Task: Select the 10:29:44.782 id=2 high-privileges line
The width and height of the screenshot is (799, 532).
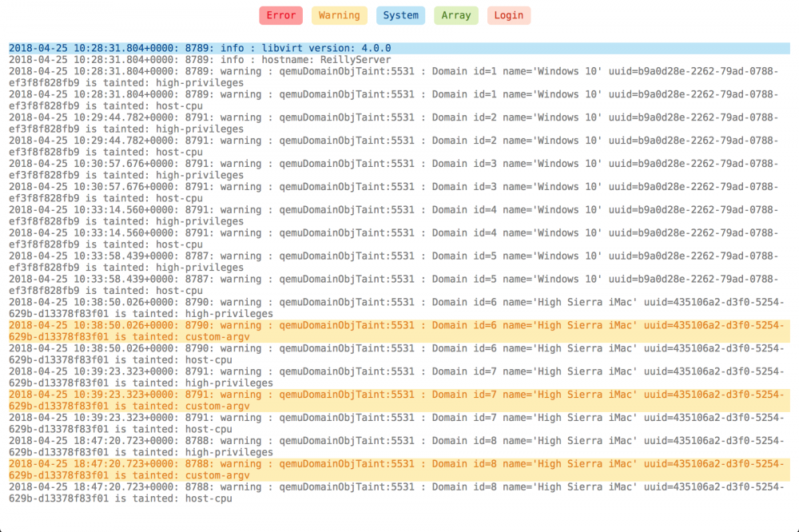Action: coord(399,123)
